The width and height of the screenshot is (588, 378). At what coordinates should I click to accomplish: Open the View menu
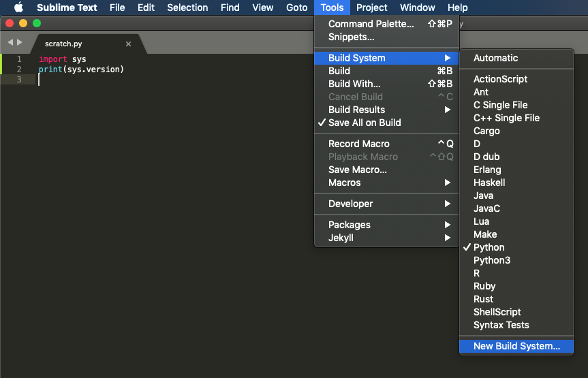point(262,7)
